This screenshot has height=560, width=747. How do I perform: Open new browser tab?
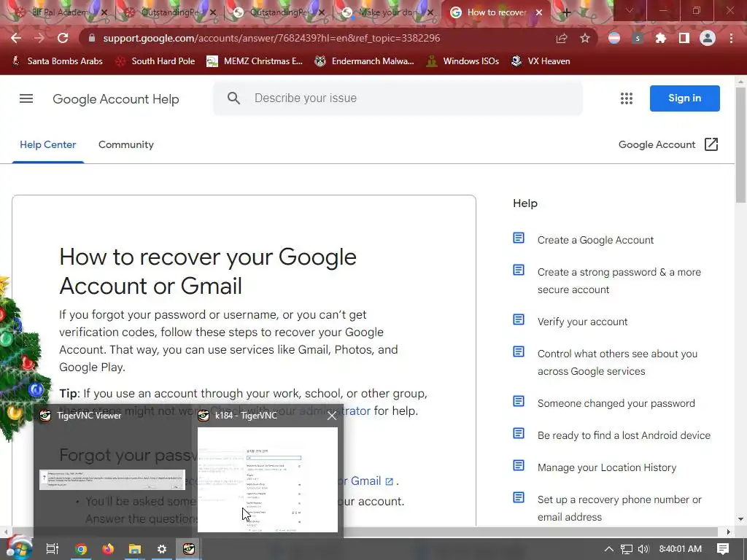566,12
